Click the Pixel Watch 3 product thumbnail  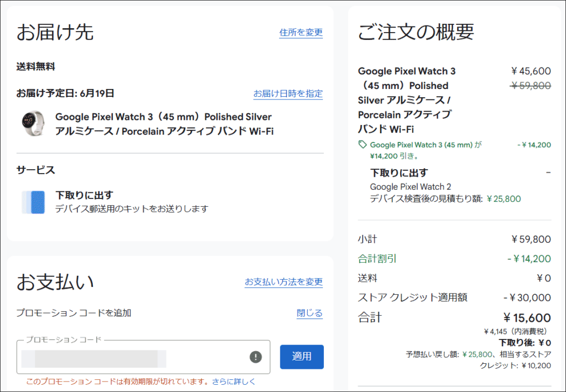(33, 123)
